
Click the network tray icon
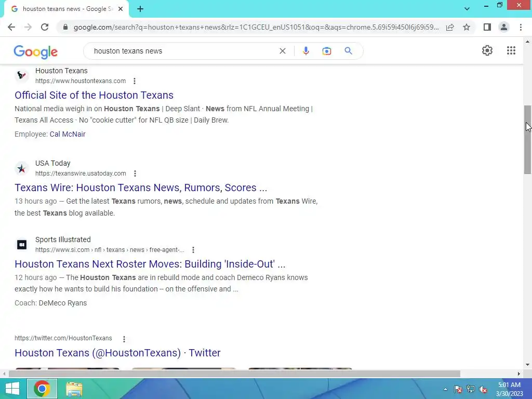[471, 389]
